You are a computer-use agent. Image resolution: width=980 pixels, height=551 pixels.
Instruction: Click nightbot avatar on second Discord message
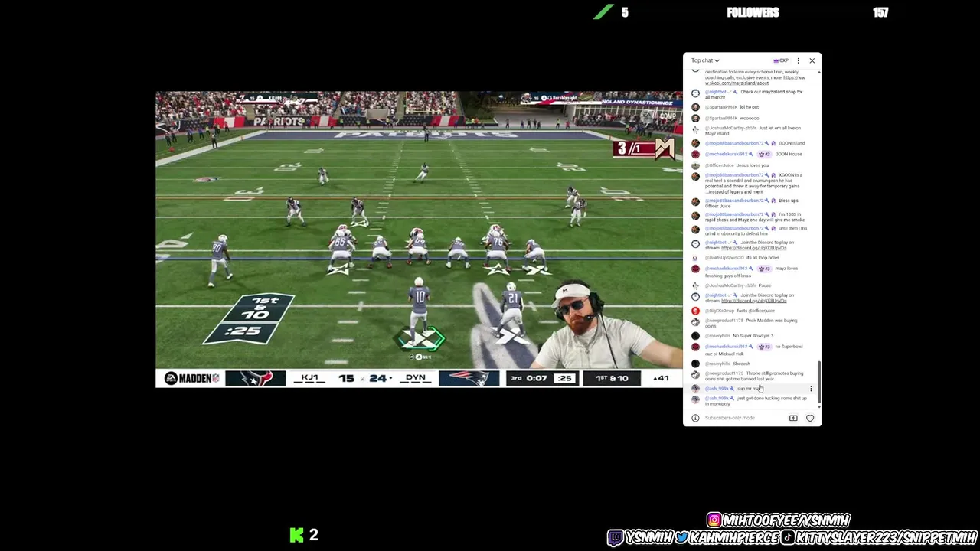695,296
